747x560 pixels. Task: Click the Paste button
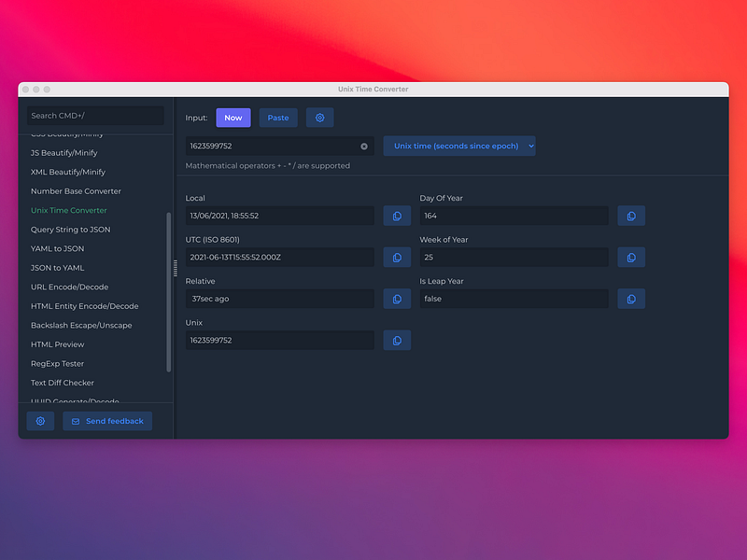[278, 118]
